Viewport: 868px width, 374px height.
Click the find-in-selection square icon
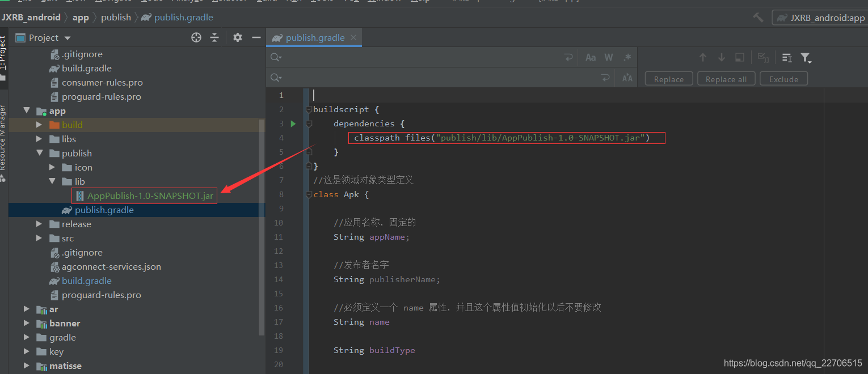click(740, 57)
